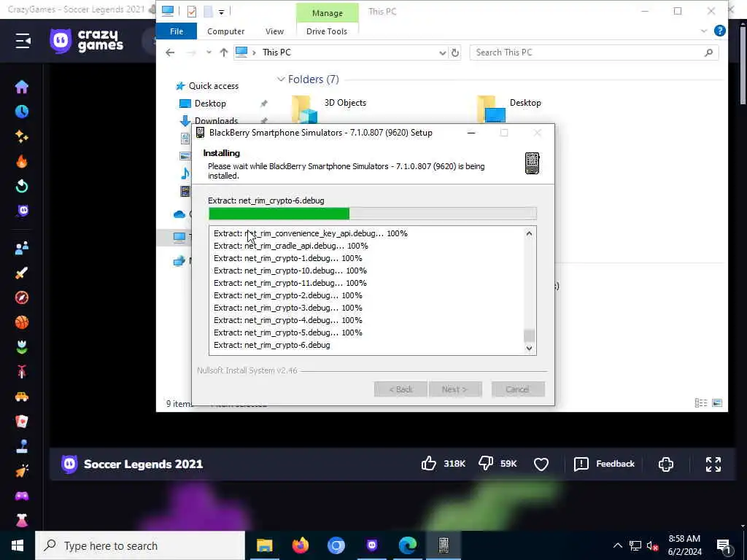Open BlackBerry Setup taskbar icon
Screen dimensions: 747x560
pyautogui.click(x=444, y=545)
